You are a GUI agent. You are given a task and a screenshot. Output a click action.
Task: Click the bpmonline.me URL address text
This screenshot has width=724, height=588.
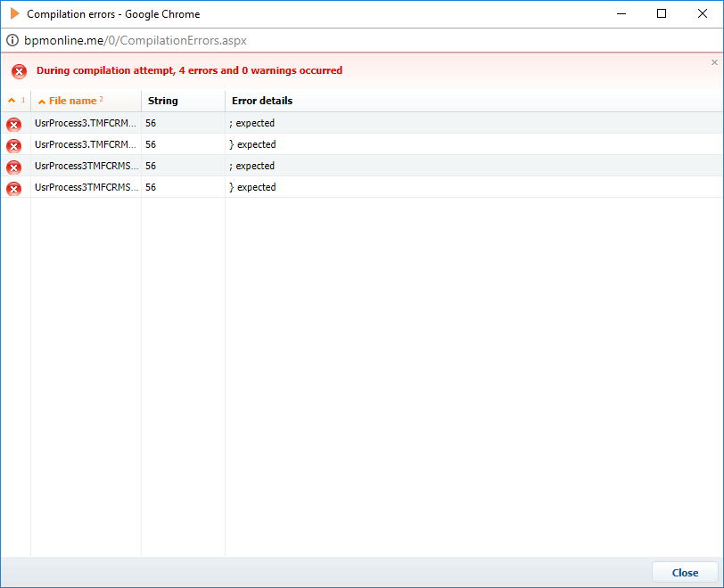pyautogui.click(x=136, y=41)
